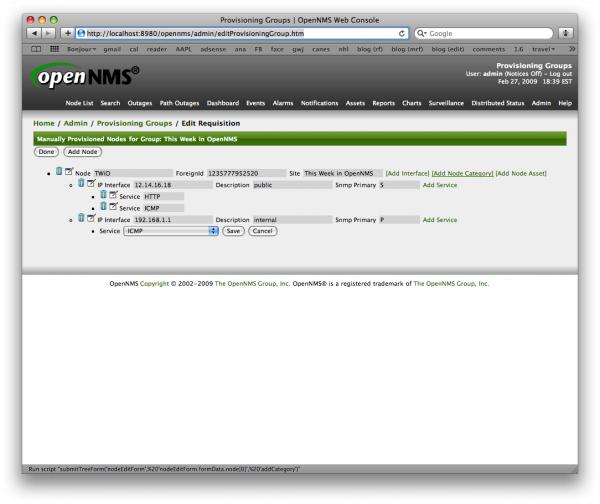The width and height of the screenshot is (600, 504).
Task: Click Notices Off link in header
Action: 523,73
